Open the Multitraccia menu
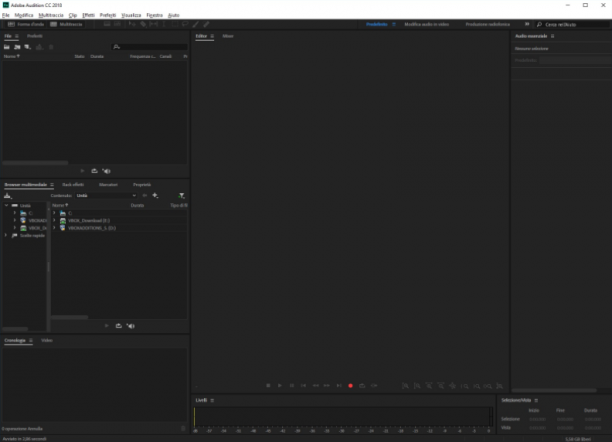The width and height of the screenshot is (612, 442). click(x=51, y=15)
